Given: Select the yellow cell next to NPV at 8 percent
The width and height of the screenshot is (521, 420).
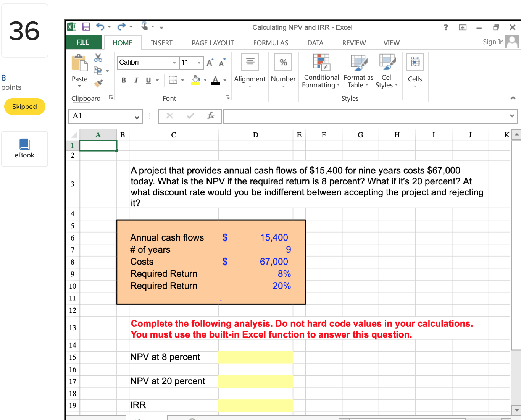Looking at the screenshot, I should pyautogui.click(x=255, y=357).
